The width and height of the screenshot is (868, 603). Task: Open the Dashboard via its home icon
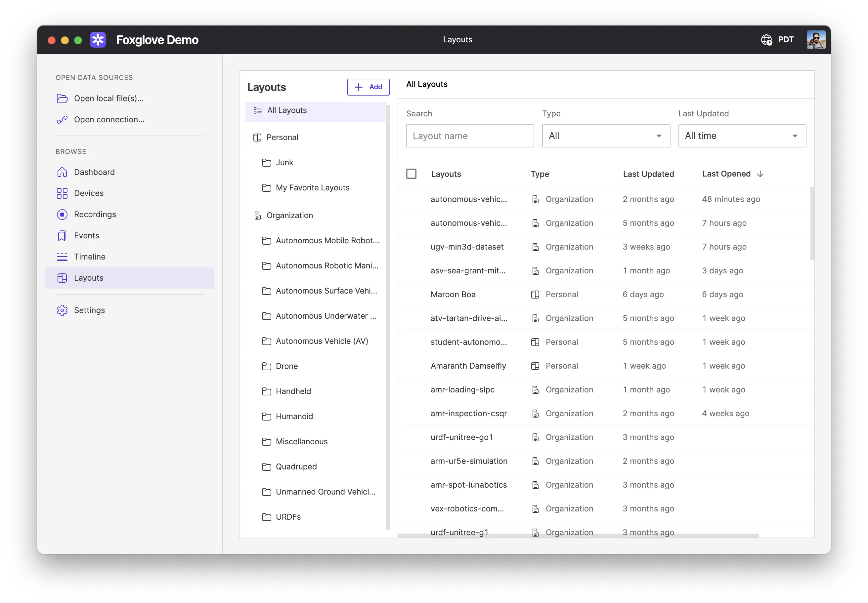pos(63,172)
